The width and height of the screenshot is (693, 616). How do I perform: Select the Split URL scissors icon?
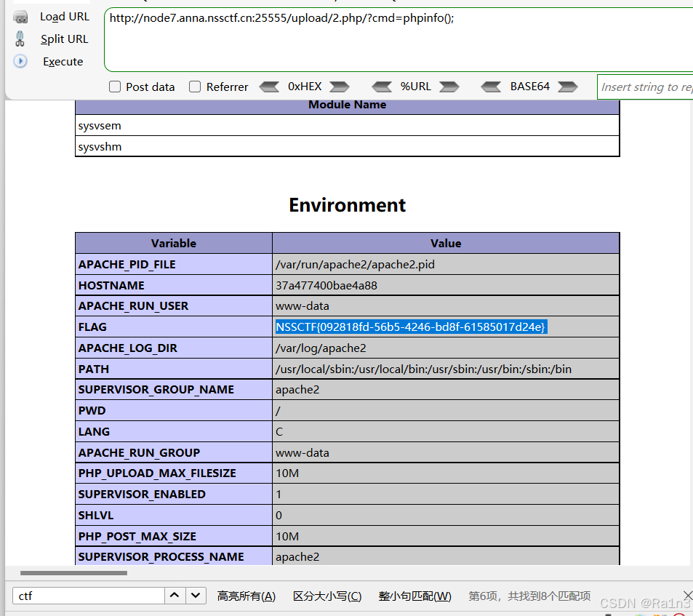pos(20,39)
